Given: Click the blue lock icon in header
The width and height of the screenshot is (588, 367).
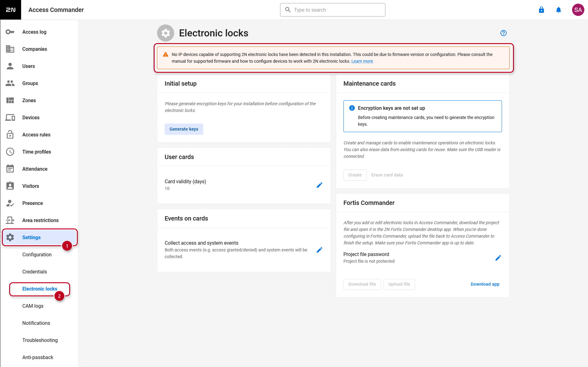Looking at the screenshot, I should point(541,10).
